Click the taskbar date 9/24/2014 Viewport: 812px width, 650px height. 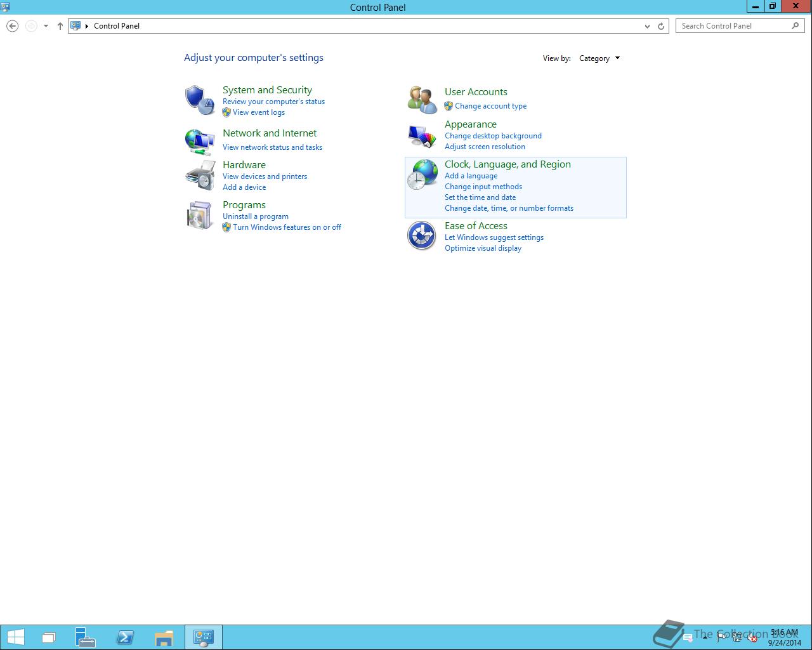(x=784, y=642)
